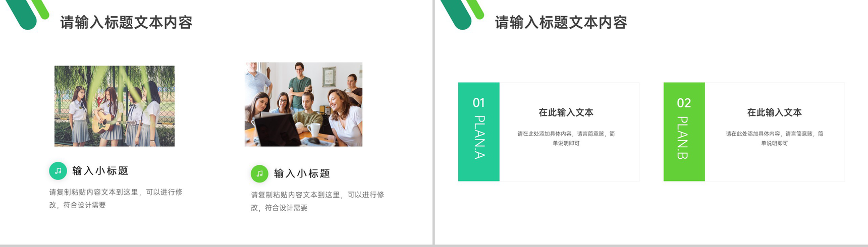Click the 02 number label
The height and width of the screenshot is (247, 868).
(684, 103)
